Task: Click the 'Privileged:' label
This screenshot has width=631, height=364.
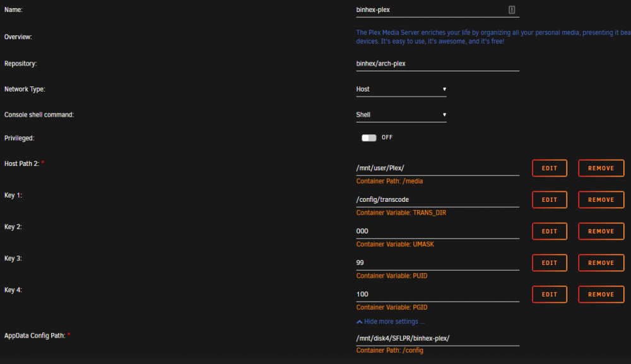Action: pyautogui.click(x=20, y=138)
